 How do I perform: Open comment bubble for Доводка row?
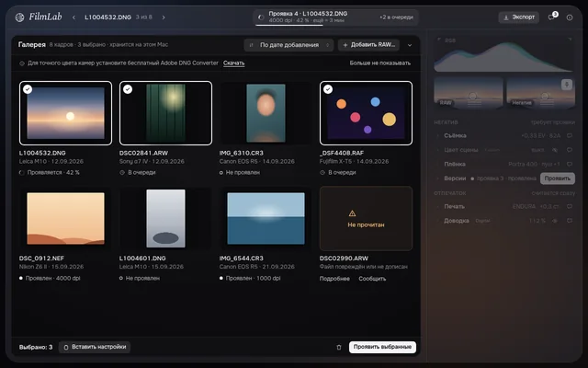pos(570,221)
